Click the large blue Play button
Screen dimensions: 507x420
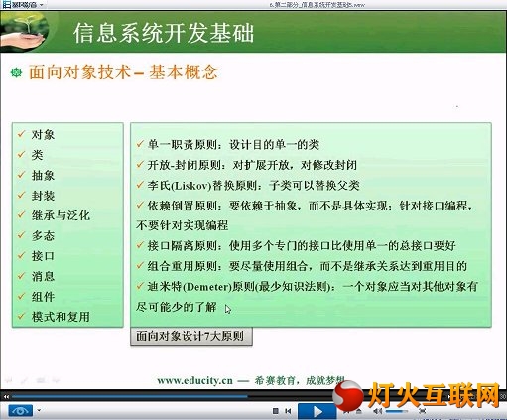[317, 411]
